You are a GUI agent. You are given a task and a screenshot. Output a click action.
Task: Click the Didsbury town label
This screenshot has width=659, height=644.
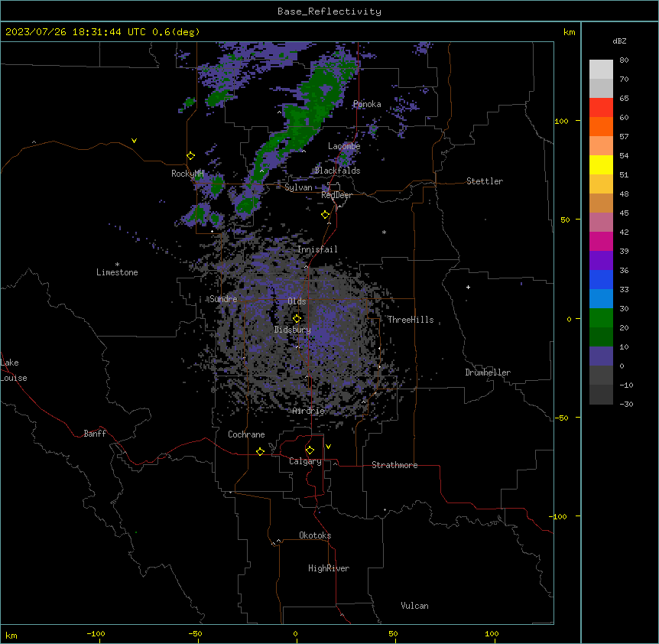[293, 330]
